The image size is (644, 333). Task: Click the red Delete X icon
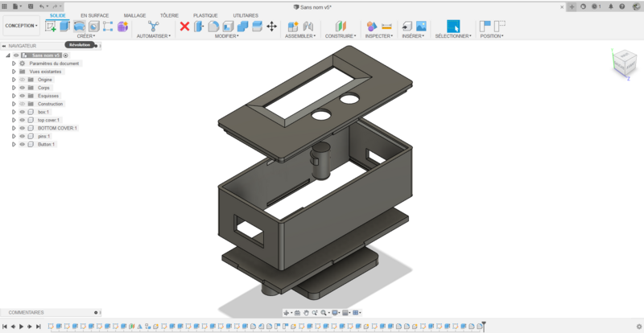[184, 26]
